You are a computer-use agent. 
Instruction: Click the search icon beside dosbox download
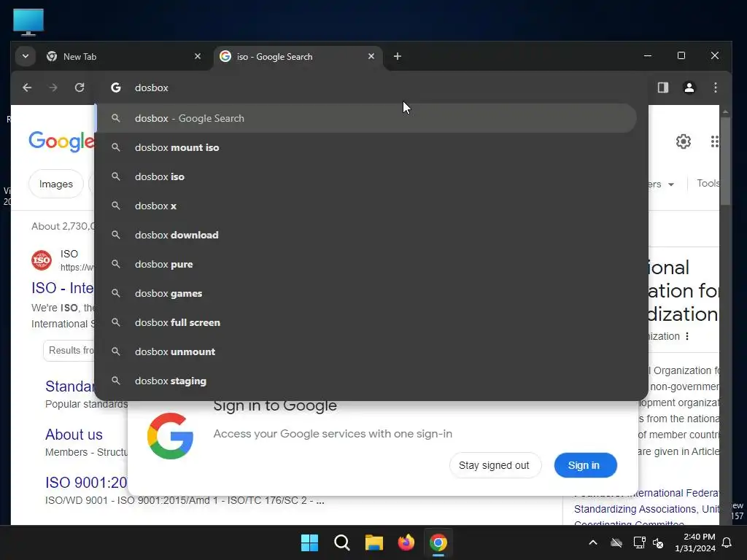tap(116, 235)
